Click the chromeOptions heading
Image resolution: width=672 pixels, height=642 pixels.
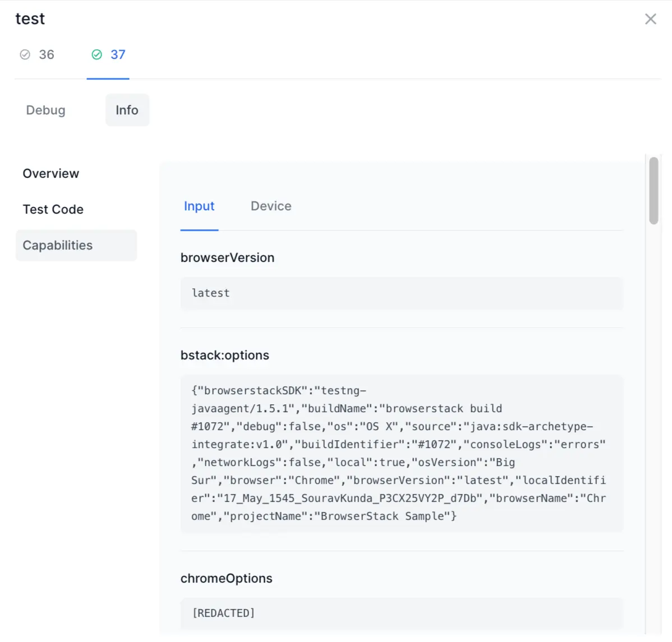click(x=226, y=578)
